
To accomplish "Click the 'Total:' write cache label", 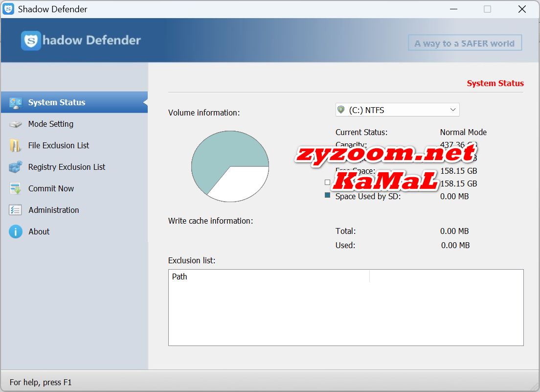I will point(345,231).
